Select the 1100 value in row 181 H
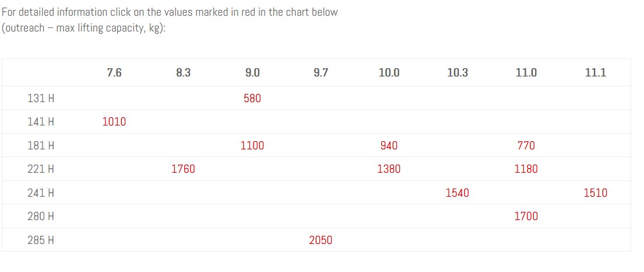This screenshot has height=272, width=644. [252, 146]
